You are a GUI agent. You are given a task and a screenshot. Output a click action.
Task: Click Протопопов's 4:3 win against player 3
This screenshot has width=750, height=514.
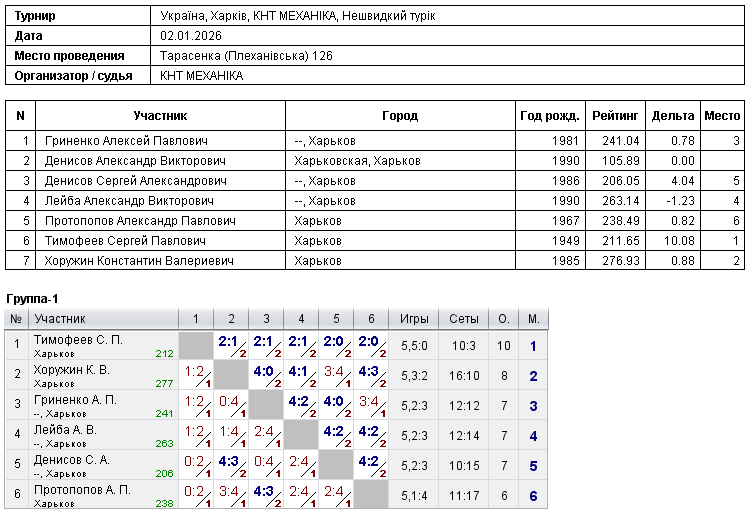263,492
